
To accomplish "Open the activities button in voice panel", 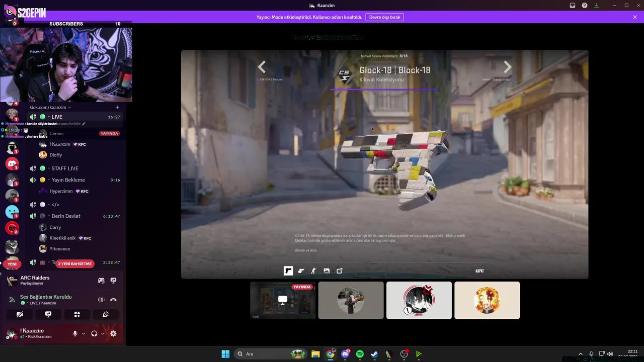I will [77, 314].
